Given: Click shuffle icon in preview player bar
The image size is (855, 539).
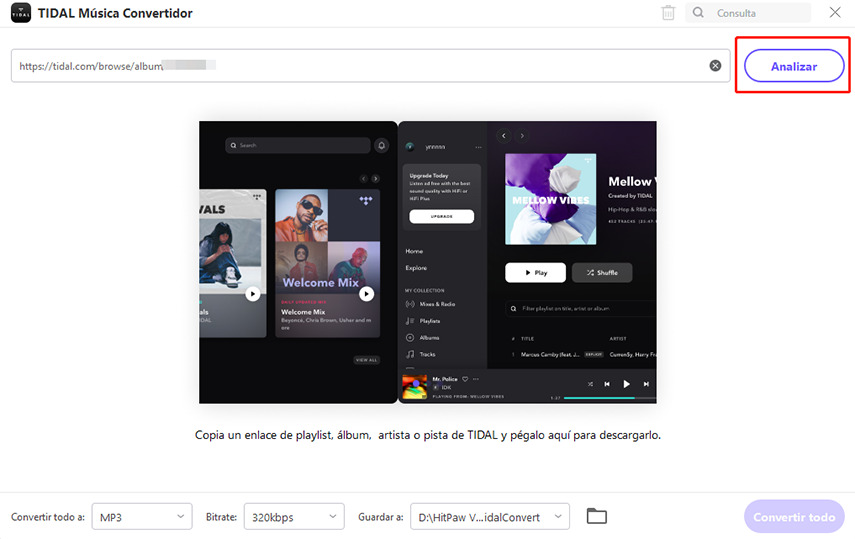Looking at the screenshot, I should click(590, 384).
